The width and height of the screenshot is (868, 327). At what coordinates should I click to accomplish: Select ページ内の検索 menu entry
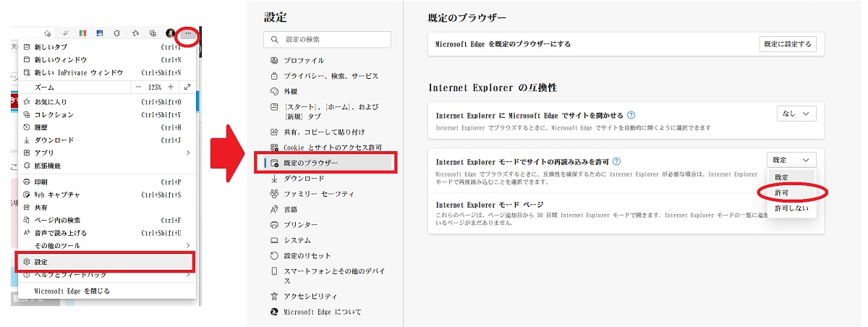(x=106, y=220)
